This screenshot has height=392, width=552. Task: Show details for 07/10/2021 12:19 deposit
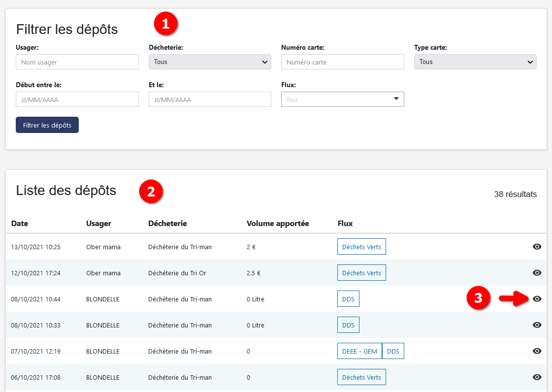click(537, 351)
